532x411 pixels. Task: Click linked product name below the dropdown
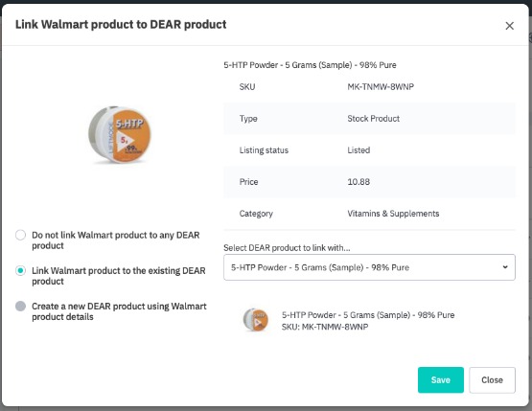point(368,315)
